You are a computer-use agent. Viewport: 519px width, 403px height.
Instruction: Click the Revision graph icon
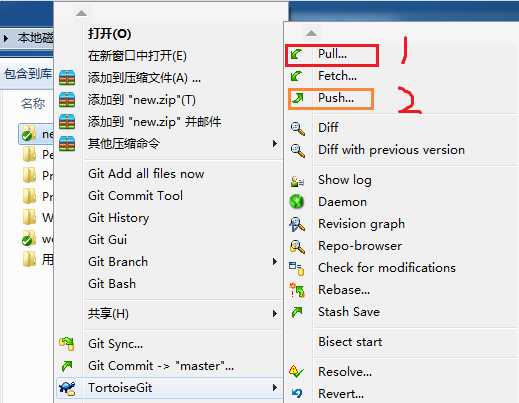(297, 224)
